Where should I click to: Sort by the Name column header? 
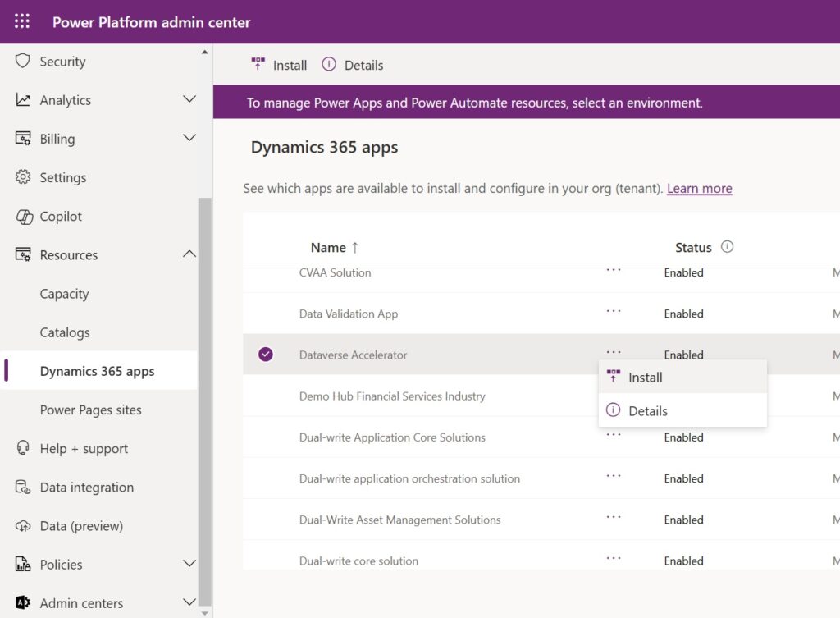[328, 248]
